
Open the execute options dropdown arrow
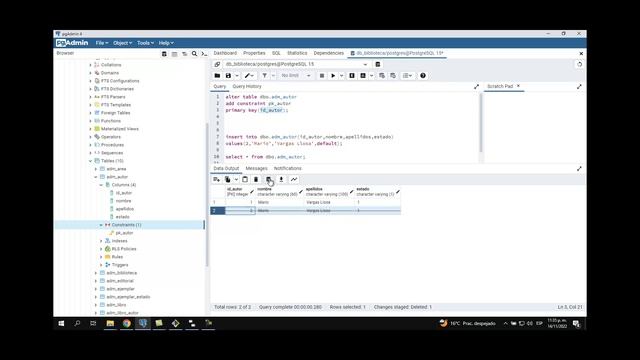[342, 76]
